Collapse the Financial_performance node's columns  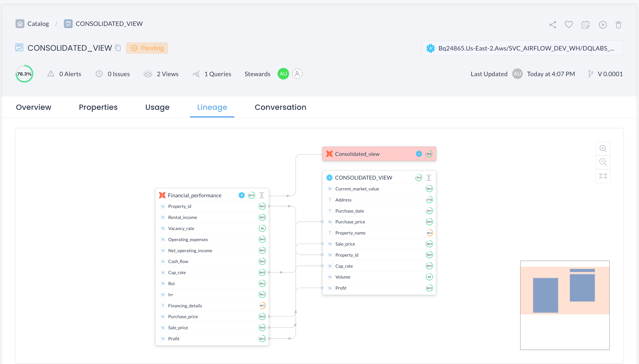tap(262, 195)
